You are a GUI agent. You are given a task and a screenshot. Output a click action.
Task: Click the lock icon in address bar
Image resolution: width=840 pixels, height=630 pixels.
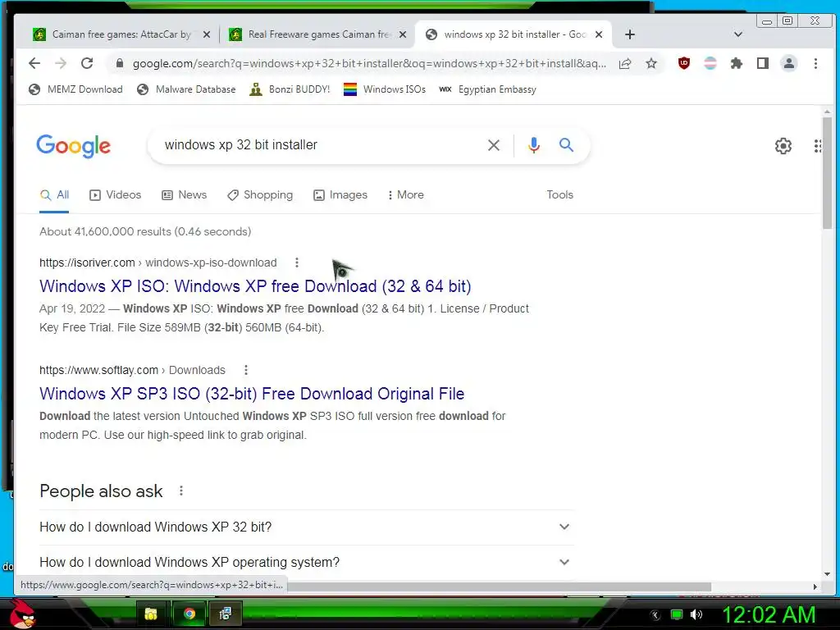[x=120, y=63]
